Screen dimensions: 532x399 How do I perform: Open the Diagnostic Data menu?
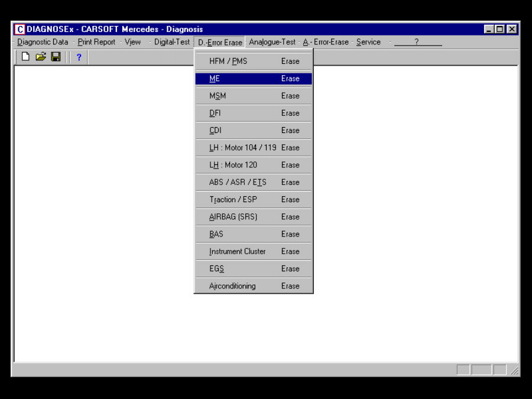[43, 42]
